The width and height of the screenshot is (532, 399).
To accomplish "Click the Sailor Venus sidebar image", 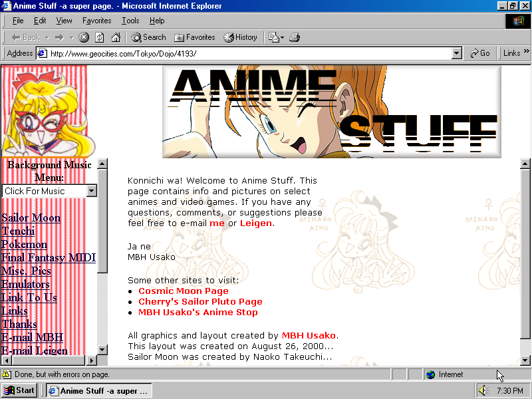I will coord(47,111).
